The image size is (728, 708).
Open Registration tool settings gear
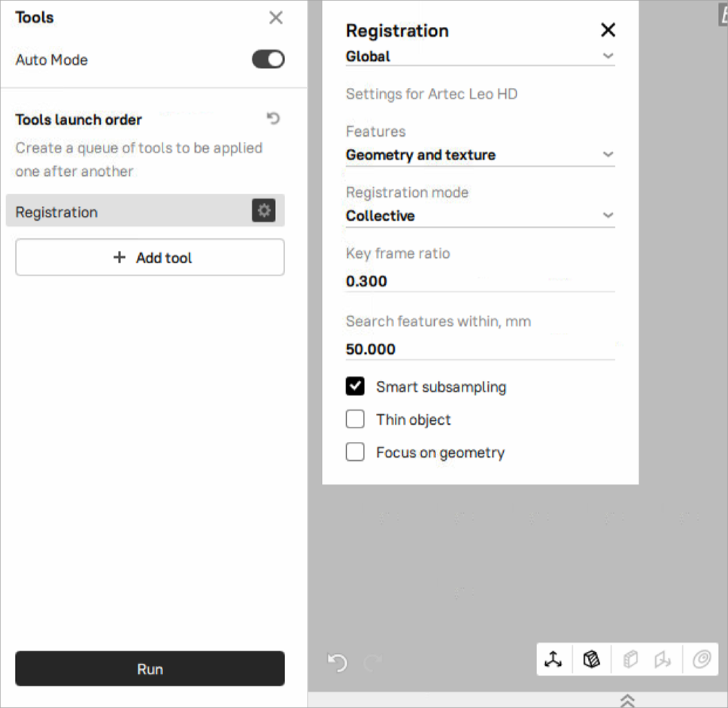tap(264, 211)
